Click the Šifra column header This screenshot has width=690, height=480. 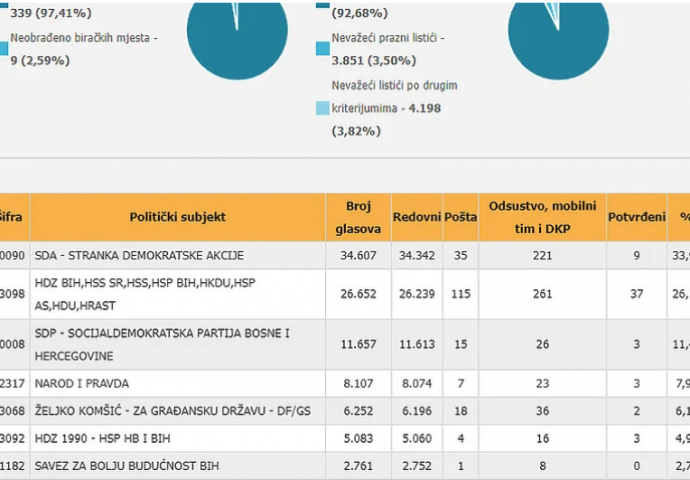[14, 217]
